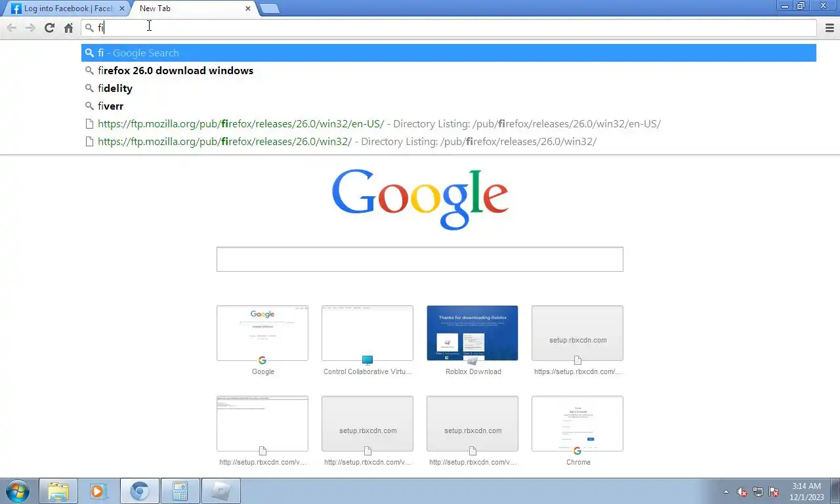Image resolution: width=840 pixels, height=504 pixels.
Task: Reload the page with the refresh icon
Action: (x=49, y=28)
